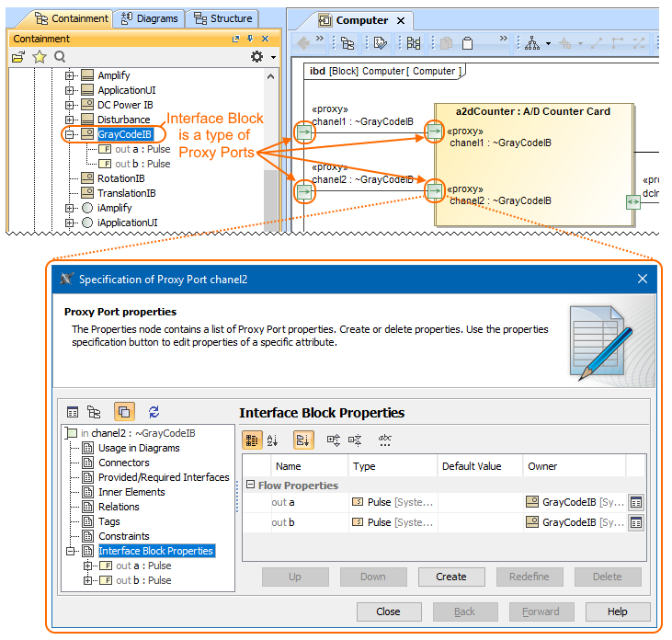This screenshot has width=672, height=640.
Task: Click the Type column header
Action: click(x=393, y=466)
